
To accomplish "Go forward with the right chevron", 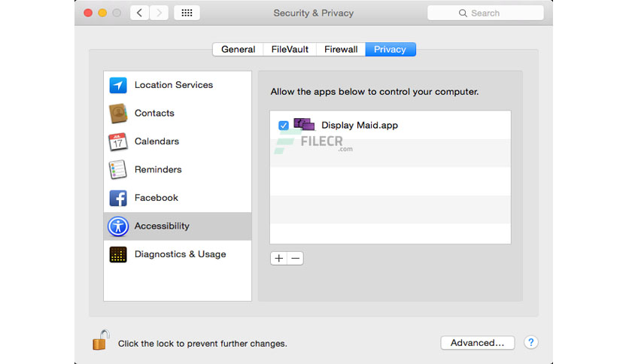I will tap(159, 13).
